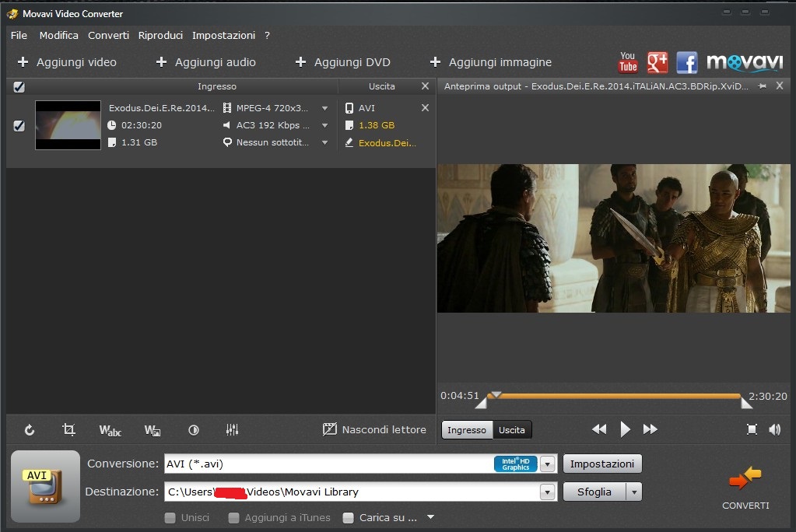Open the Facebook icon link
Screen dimensions: 796x532
[x=687, y=62]
